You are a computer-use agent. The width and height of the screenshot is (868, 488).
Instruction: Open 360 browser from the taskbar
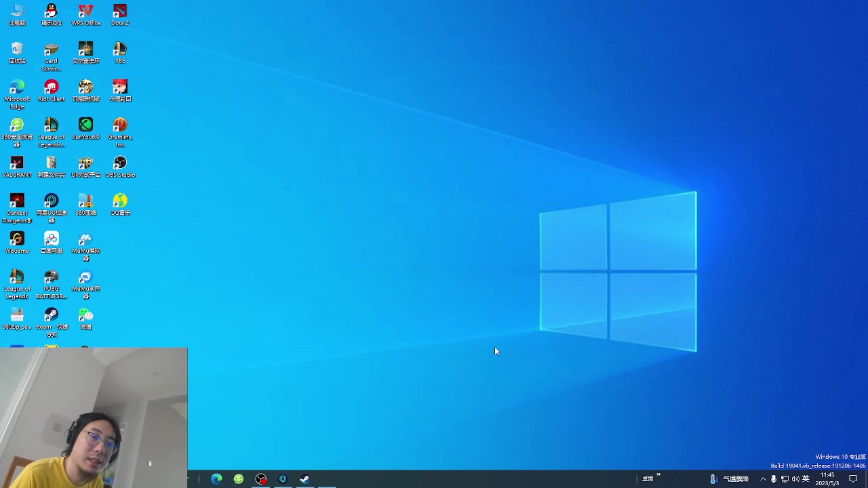click(x=239, y=479)
